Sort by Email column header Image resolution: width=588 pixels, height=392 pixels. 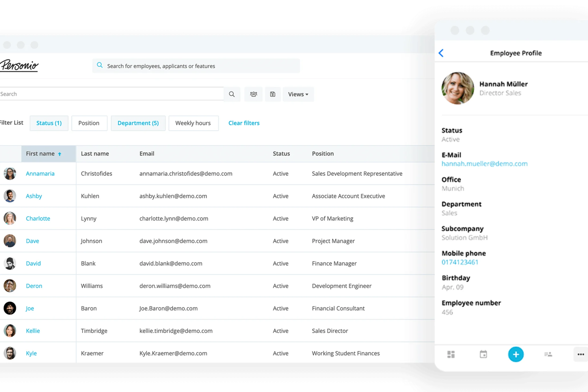click(147, 154)
